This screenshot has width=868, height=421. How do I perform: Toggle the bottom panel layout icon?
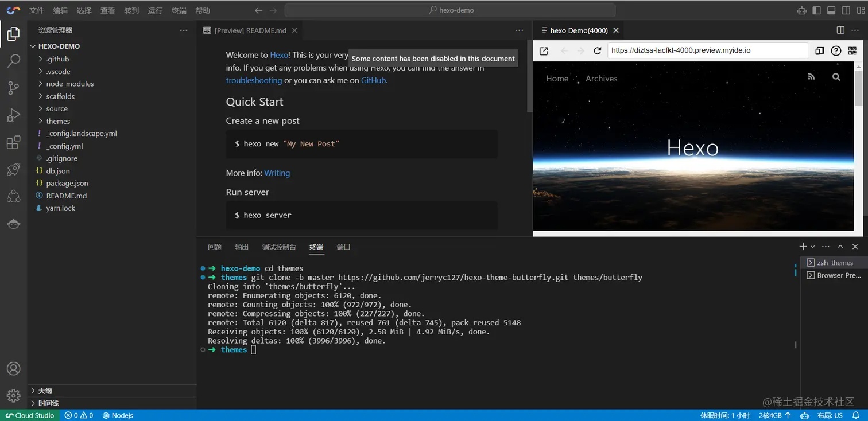pyautogui.click(x=831, y=10)
